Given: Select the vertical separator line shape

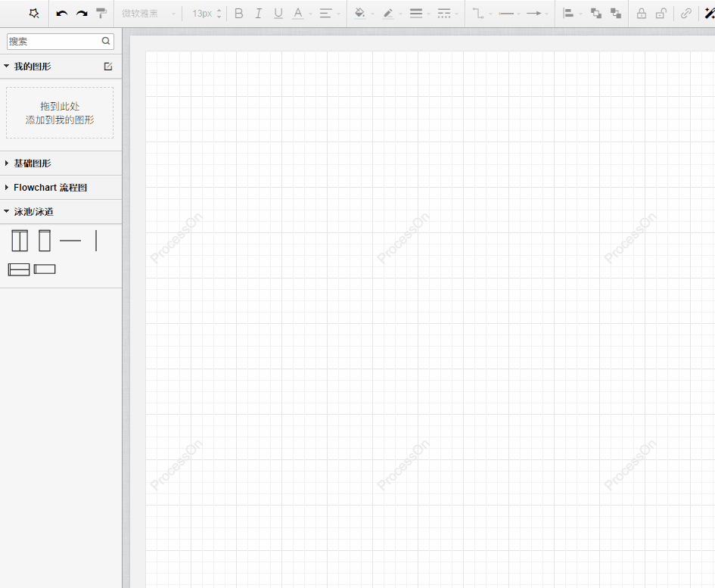Looking at the screenshot, I should (x=96, y=241).
